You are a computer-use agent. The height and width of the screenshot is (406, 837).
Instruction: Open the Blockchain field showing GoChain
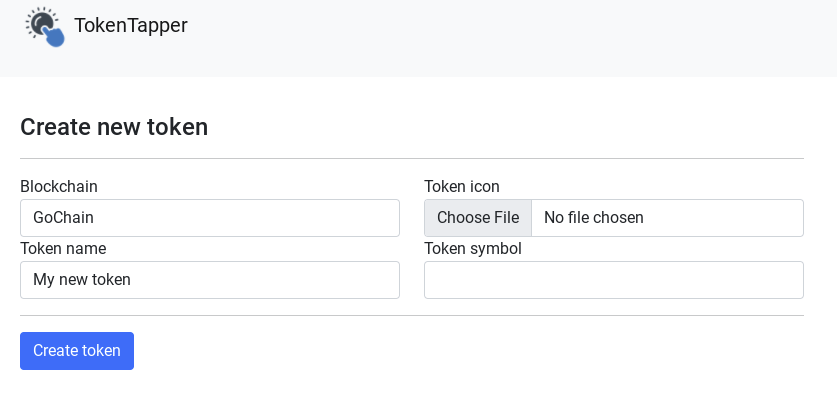[x=210, y=218]
